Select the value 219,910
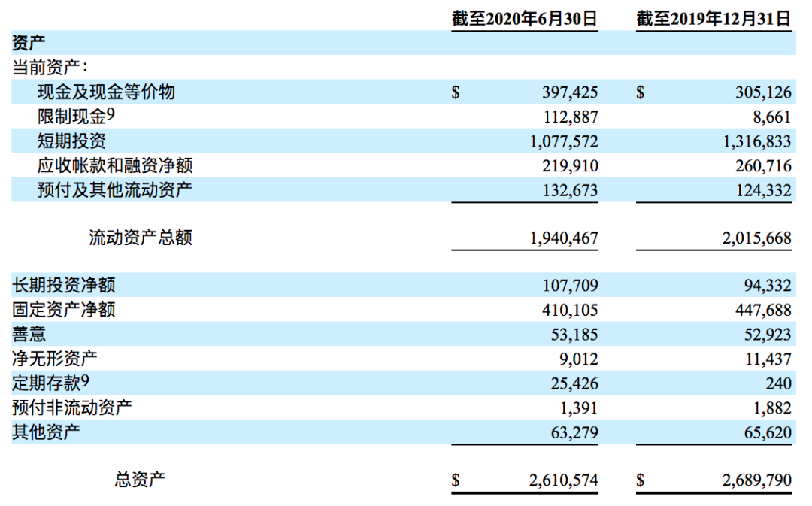 (x=570, y=165)
